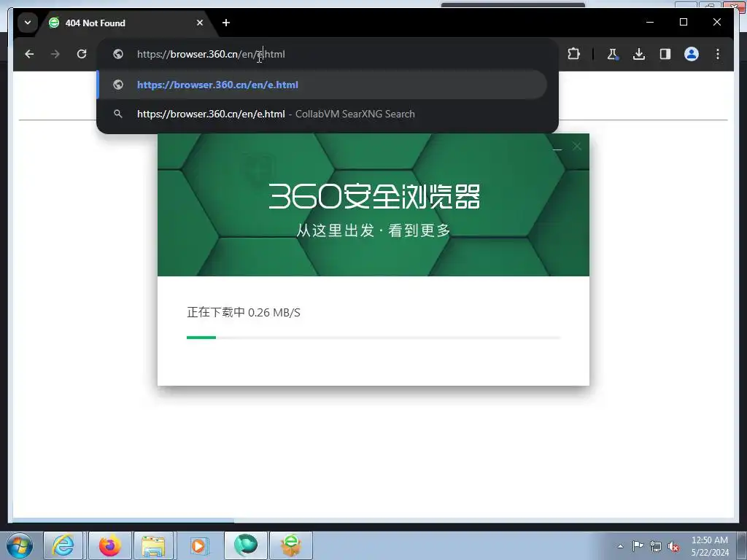The height and width of the screenshot is (560, 747).
Task: Minimize the Chrome browser window
Action: pos(650,23)
